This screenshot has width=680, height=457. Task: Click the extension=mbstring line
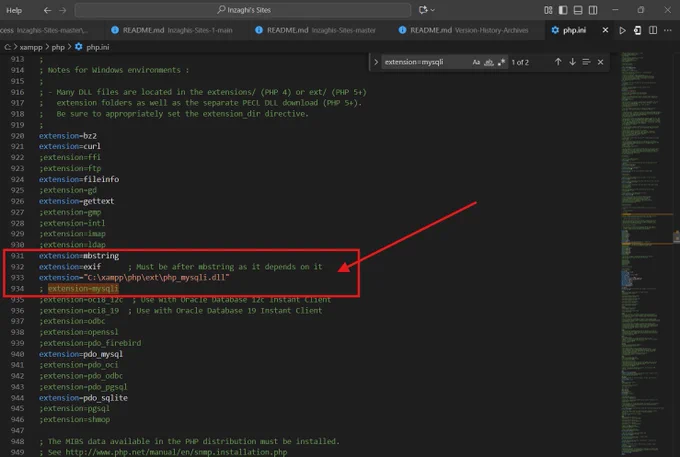[x=78, y=255]
